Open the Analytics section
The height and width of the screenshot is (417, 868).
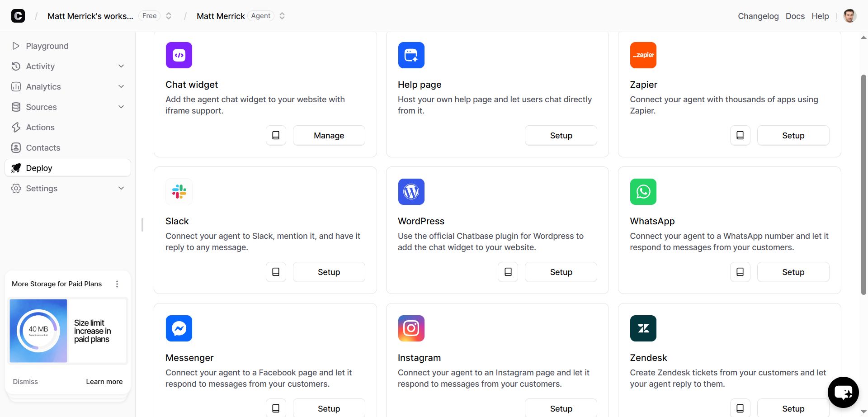click(x=68, y=87)
